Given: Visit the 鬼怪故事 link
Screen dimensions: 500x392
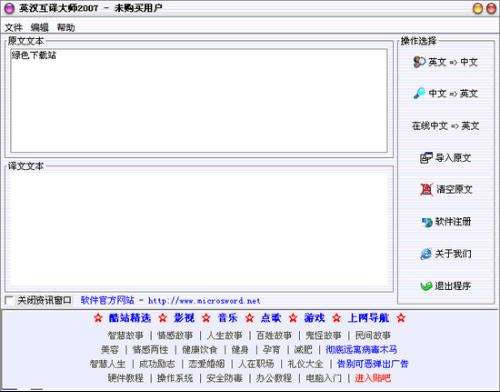Looking at the screenshot, I should tap(323, 335).
